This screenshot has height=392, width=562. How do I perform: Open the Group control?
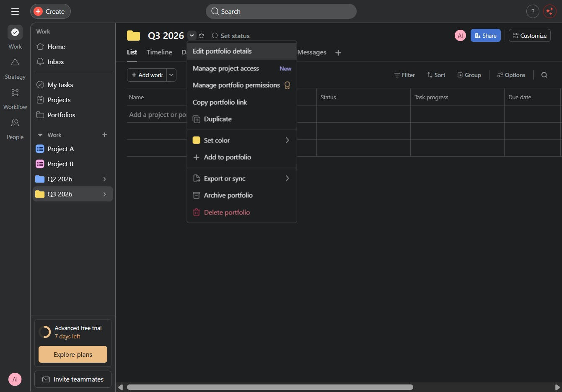pos(469,75)
